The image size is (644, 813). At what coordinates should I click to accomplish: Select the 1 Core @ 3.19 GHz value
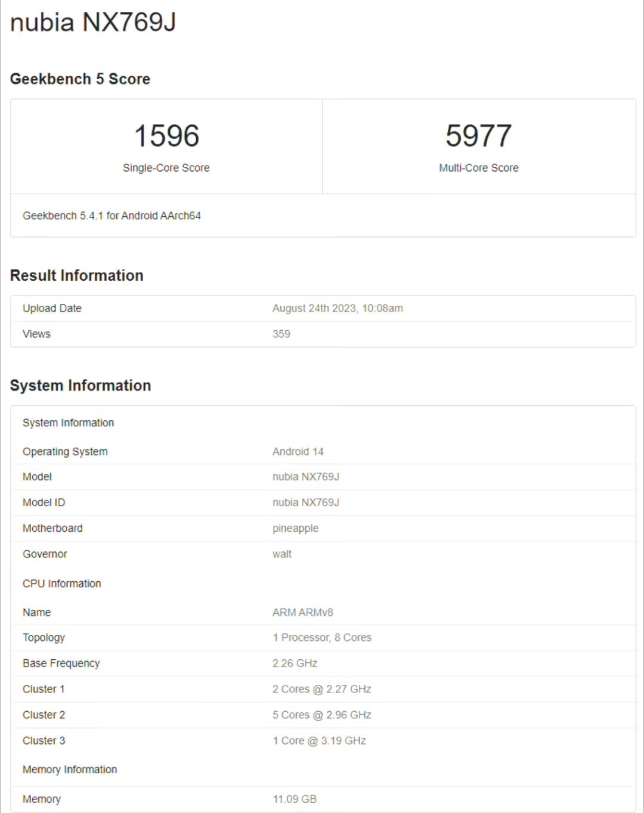click(319, 740)
